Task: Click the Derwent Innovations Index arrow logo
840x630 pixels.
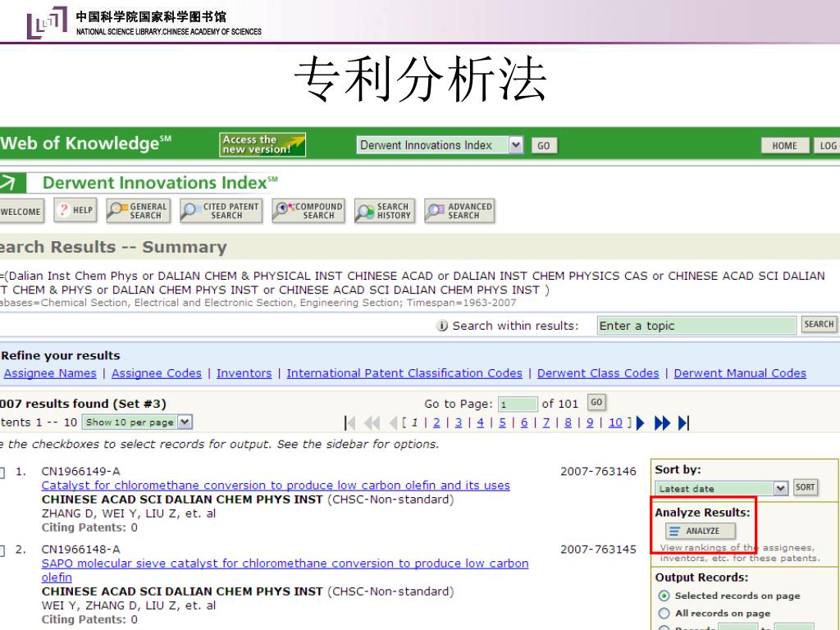Action: 12,183
